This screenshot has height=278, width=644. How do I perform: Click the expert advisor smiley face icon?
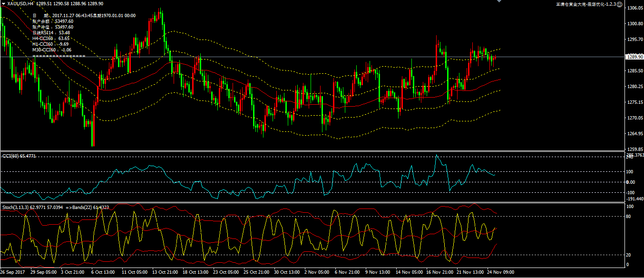[620, 4]
